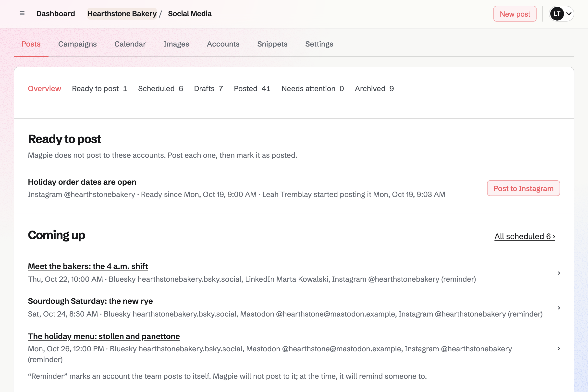Expand chevron for Meet the bakers row

click(559, 273)
